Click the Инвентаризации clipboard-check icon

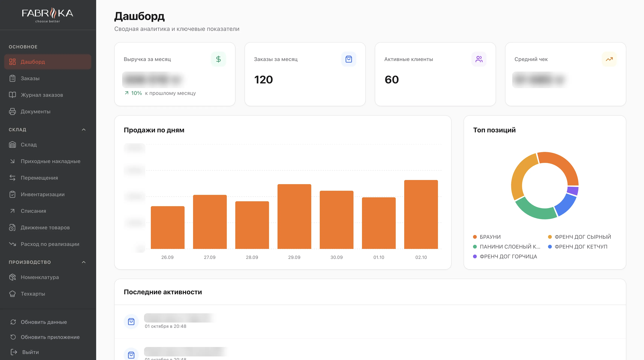pyautogui.click(x=12, y=194)
